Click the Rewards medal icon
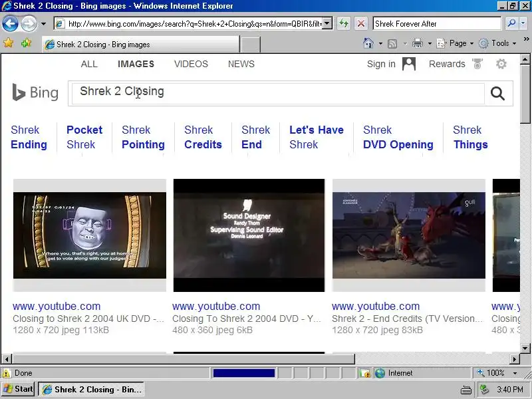Screen dimensions: 532x399 coord(477,63)
